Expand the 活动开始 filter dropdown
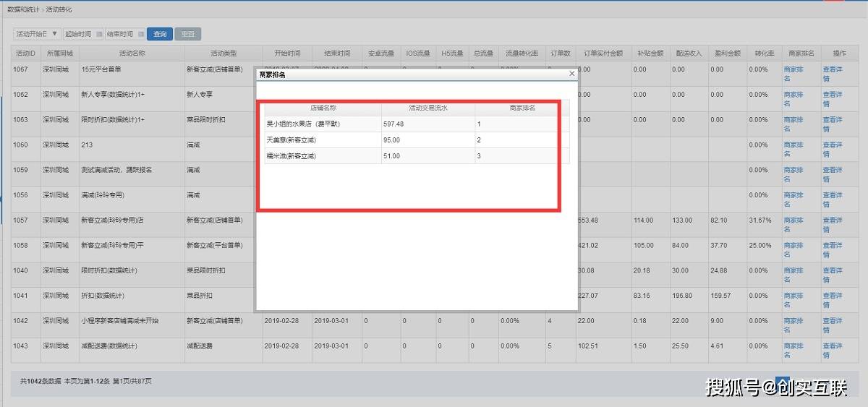868x407 pixels. pyautogui.click(x=55, y=34)
